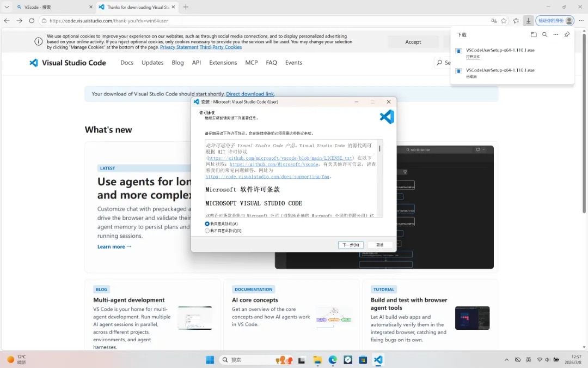Open the downloads folder from the panel

(534, 34)
